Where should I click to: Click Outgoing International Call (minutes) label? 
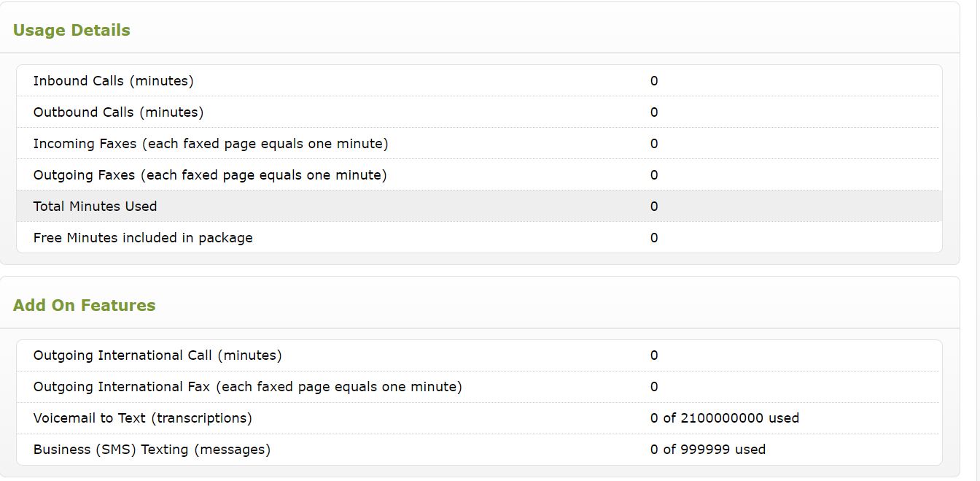pyautogui.click(x=157, y=355)
